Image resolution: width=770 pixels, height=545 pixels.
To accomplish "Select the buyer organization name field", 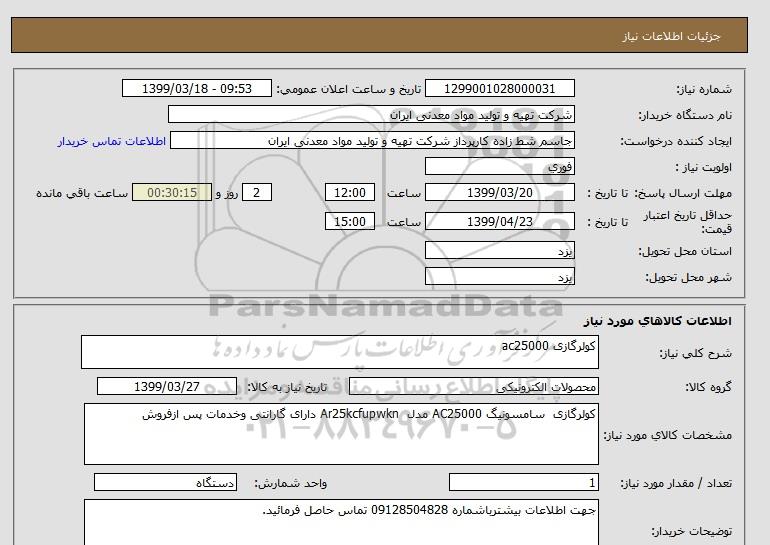I will [371, 115].
